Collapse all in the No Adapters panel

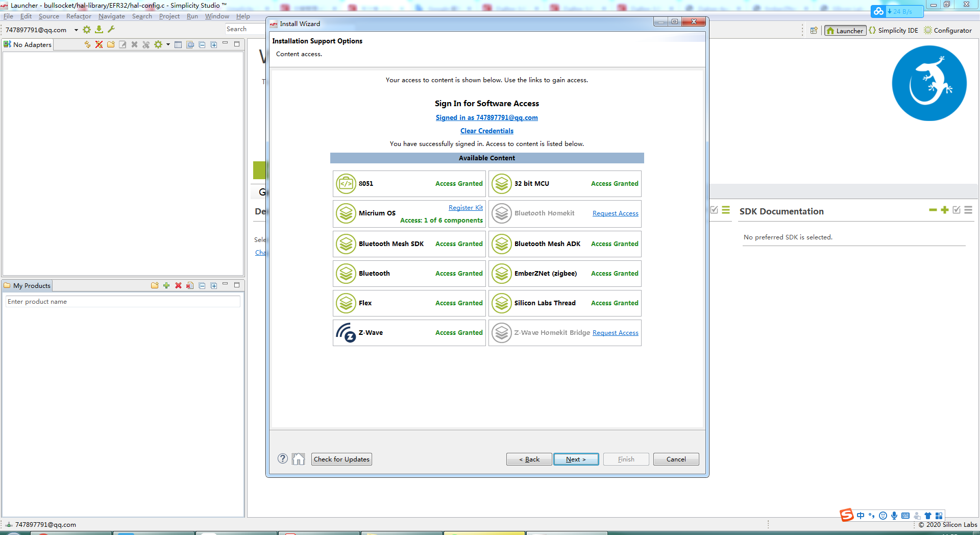click(x=202, y=44)
